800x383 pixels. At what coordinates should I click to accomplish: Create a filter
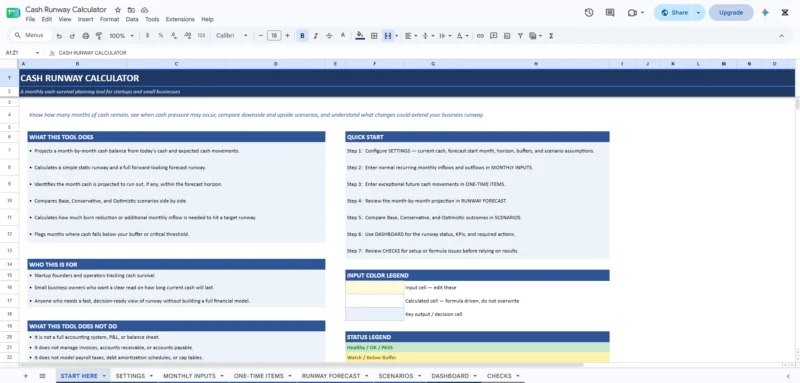click(x=520, y=36)
